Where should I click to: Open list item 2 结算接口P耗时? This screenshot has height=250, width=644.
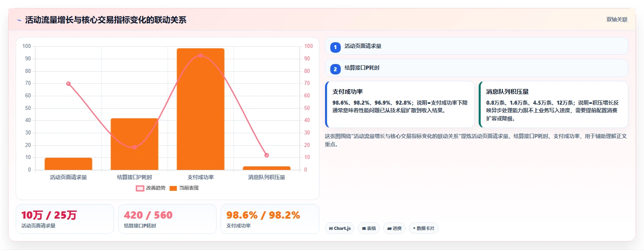[x=476, y=68]
